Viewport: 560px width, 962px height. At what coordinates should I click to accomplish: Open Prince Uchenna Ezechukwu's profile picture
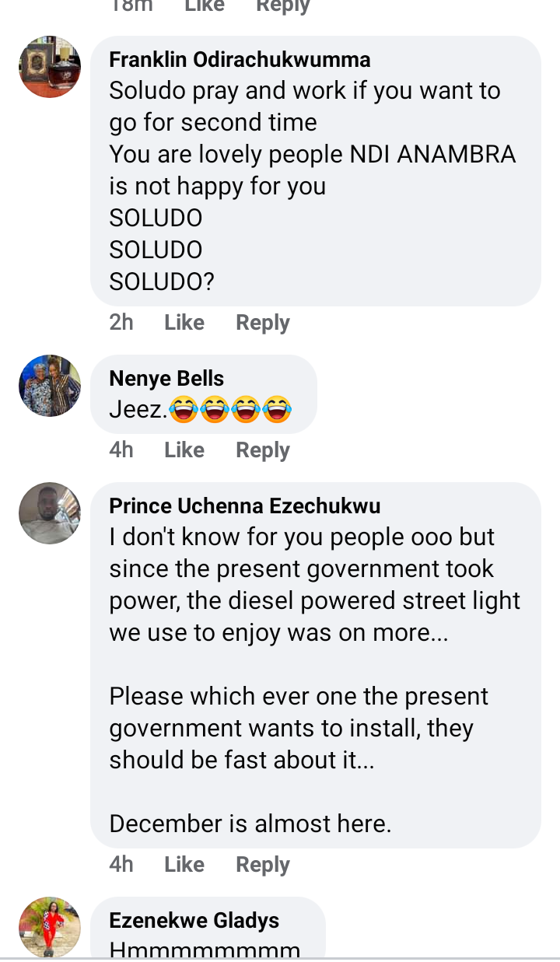(50, 513)
